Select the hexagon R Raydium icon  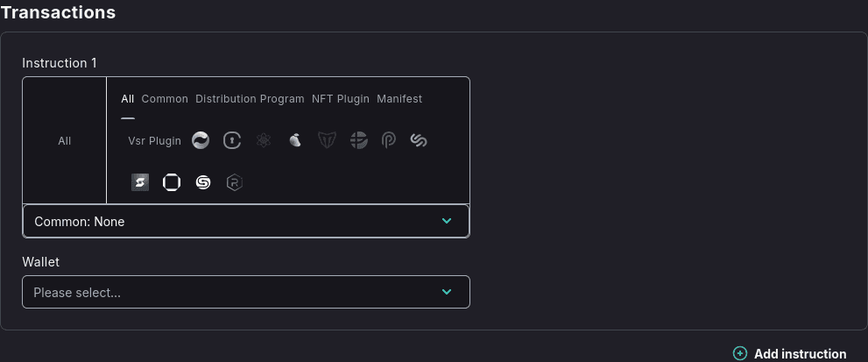(234, 182)
